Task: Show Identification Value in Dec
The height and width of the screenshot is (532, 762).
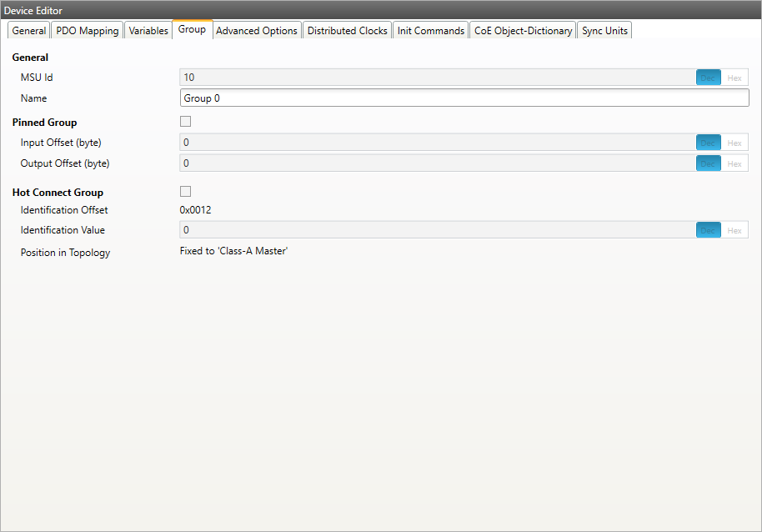Action: (x=708, y=230)
